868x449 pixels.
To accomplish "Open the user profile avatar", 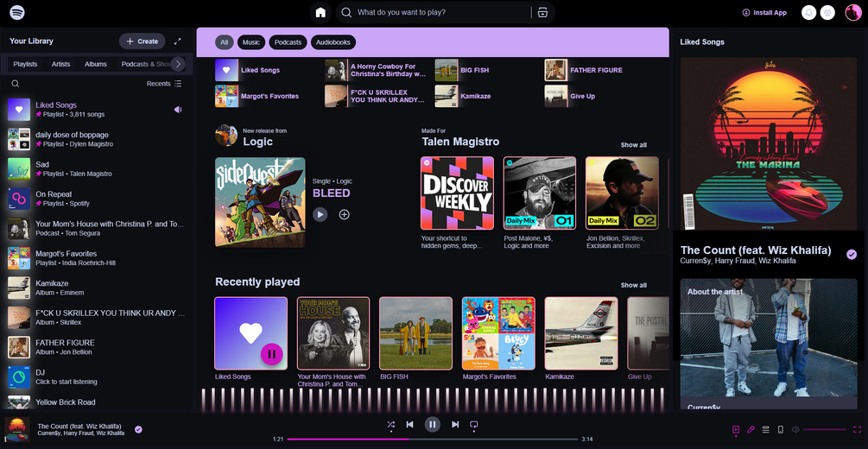I will click(853, 12).
